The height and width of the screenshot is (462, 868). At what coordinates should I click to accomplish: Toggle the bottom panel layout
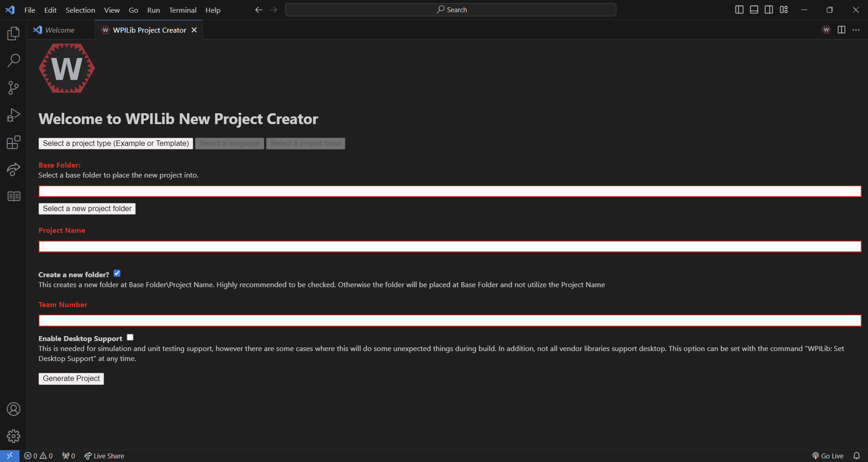tap(754, 10)
